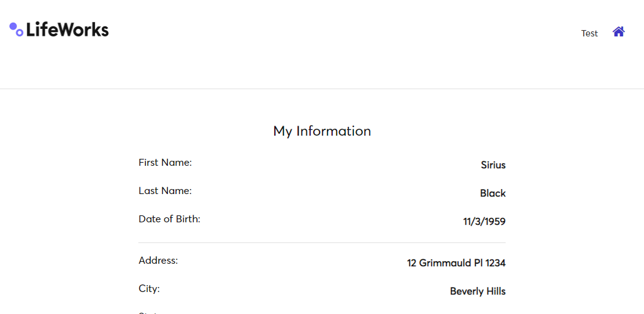644x314 pixels.
Task: Click the LifeWorks wordmark text
Action: [x=68, y=30]
